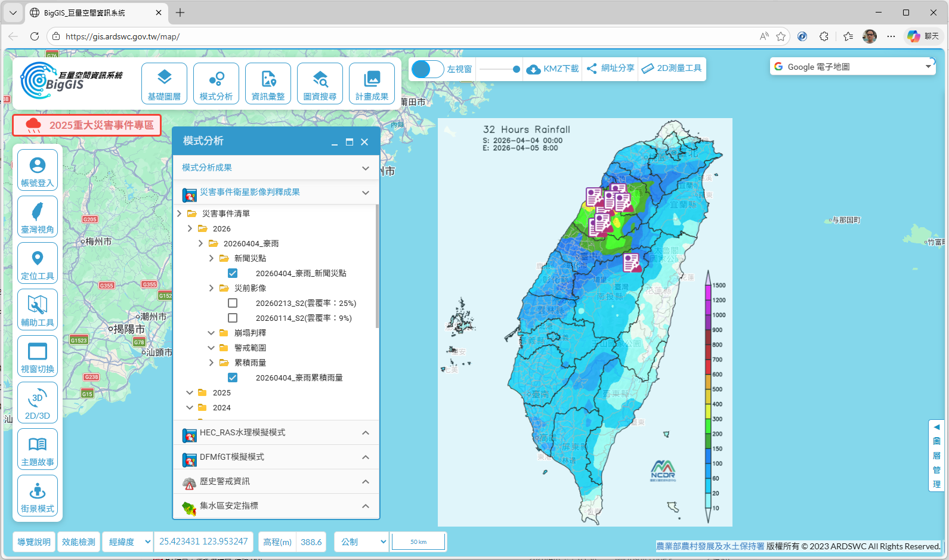Click the 2D測量工具 measurement menu item

(x=672, y=69)
